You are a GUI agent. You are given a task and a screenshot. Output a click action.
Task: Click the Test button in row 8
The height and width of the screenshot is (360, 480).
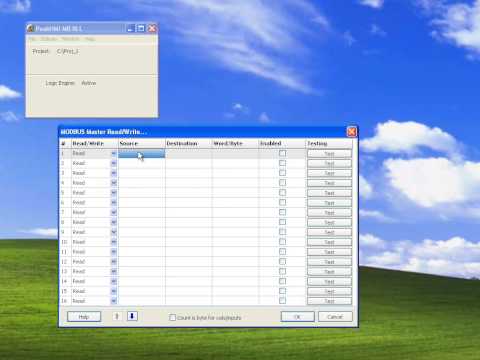pos(329,222)
